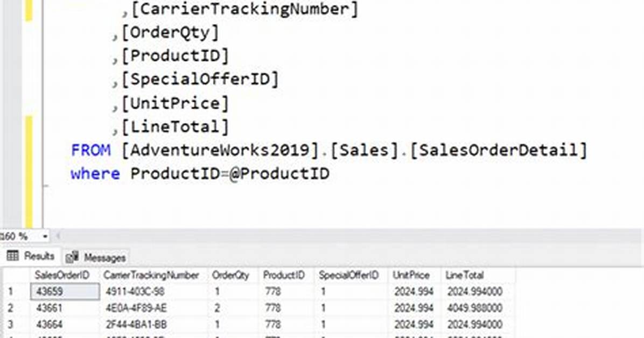Click the where keyword in the query
This screenshot has height=338, width=644.
pyautogui.click(x=95, y=174)
